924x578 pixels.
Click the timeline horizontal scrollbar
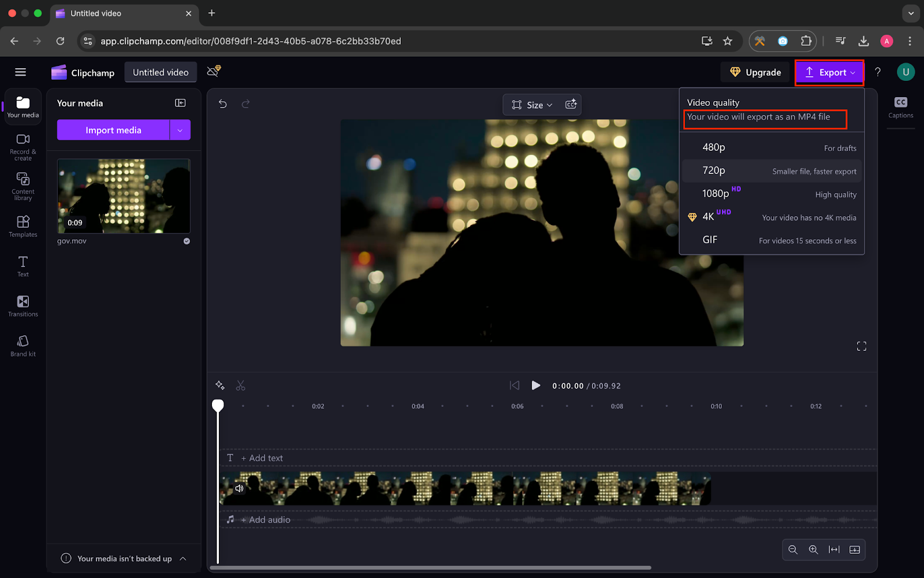point(430,568)
